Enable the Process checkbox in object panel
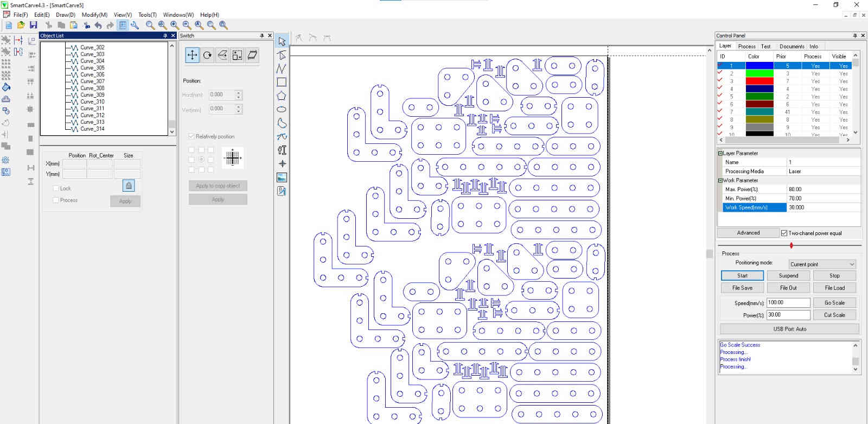The height and width of the screenshot is (424, 868). pos(56,200)
